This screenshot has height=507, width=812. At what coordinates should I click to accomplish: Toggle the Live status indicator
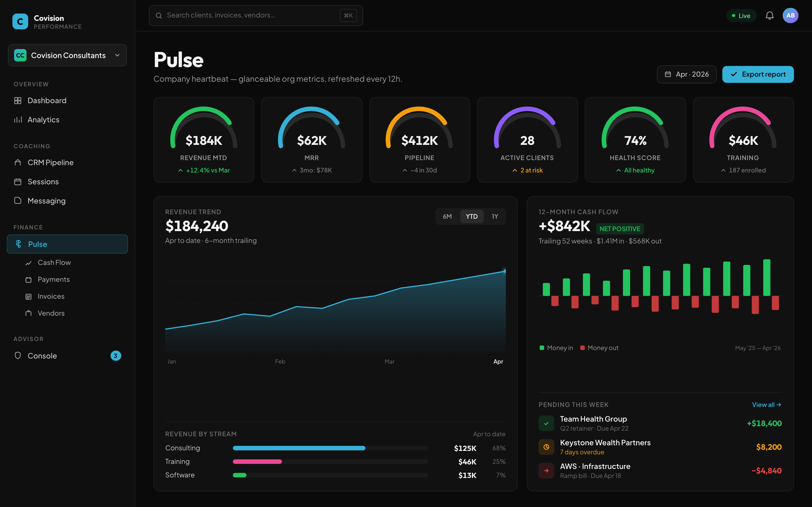(x=741, y=16)
